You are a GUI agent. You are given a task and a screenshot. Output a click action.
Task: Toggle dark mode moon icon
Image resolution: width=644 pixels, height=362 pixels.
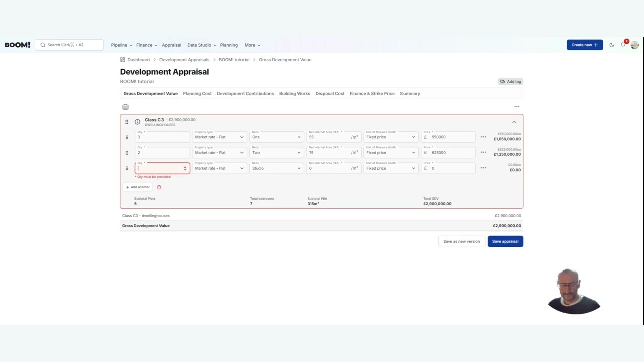(x=612, y=45)
